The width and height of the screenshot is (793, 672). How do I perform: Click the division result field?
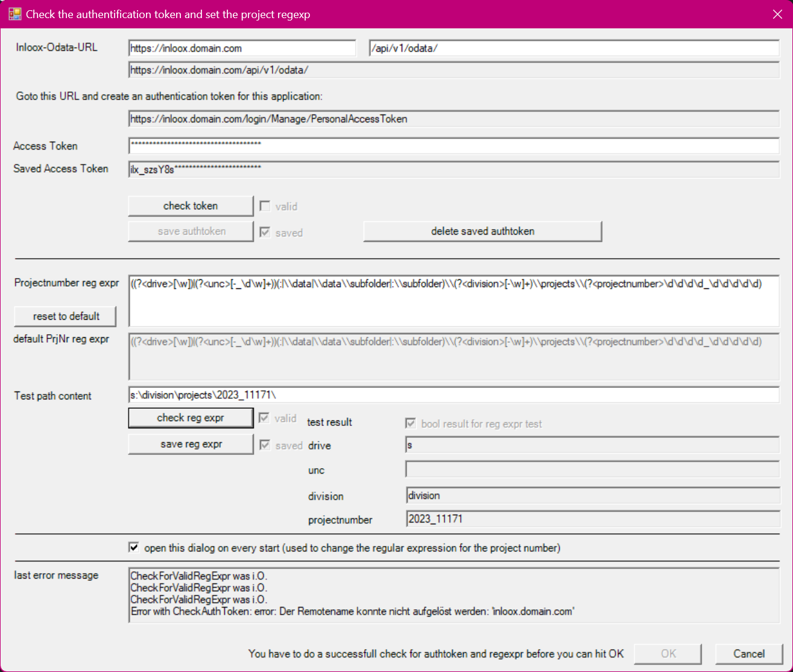pos(593,496)
